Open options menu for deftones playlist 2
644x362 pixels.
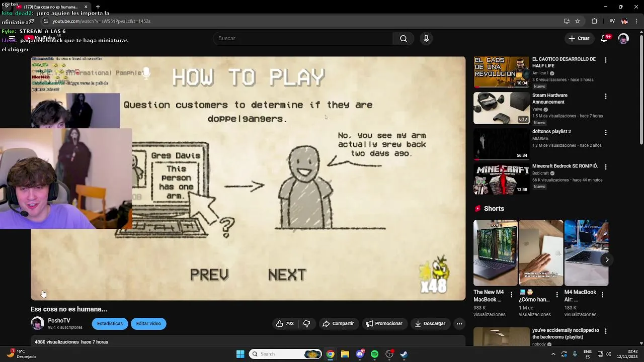606,132
